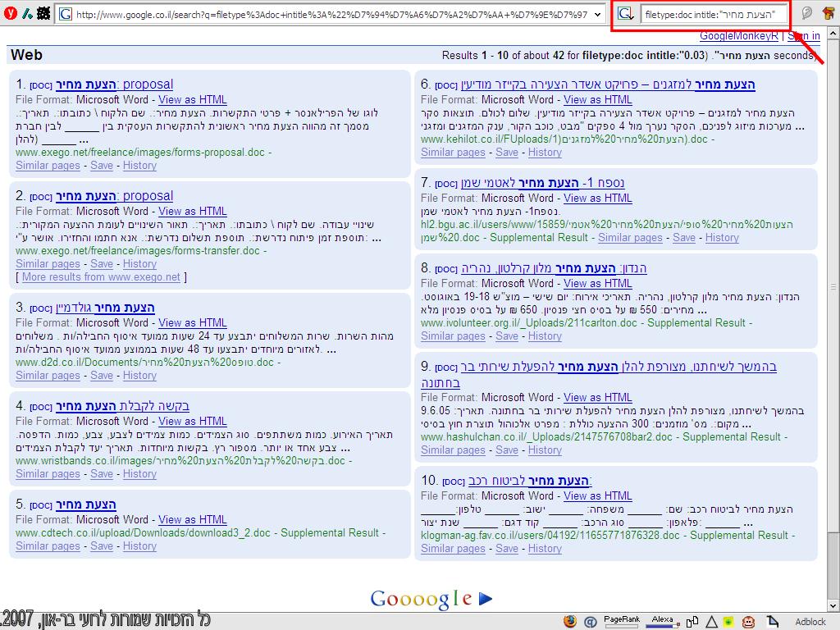This screenshot has width=840, height=630.
Task: Open result 6 title link
Action: click(608, 84)
